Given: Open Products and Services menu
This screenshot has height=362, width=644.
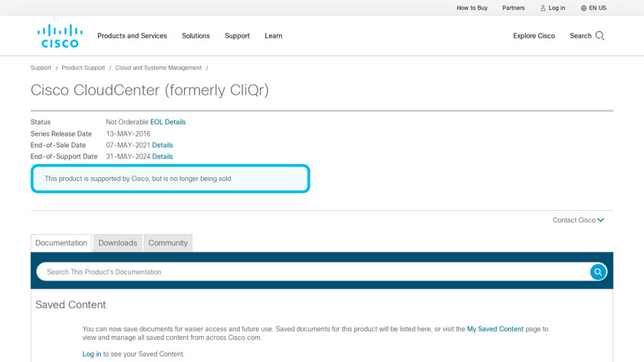Looking at the screenshot, I should 132,36.
